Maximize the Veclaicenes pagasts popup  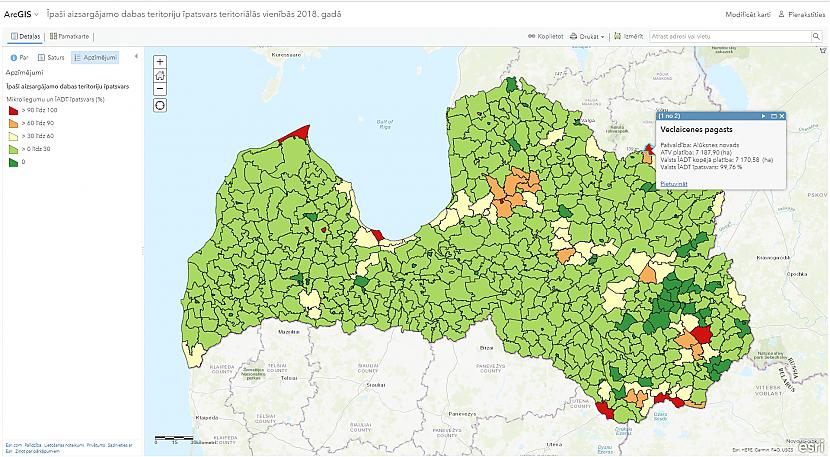773,116
